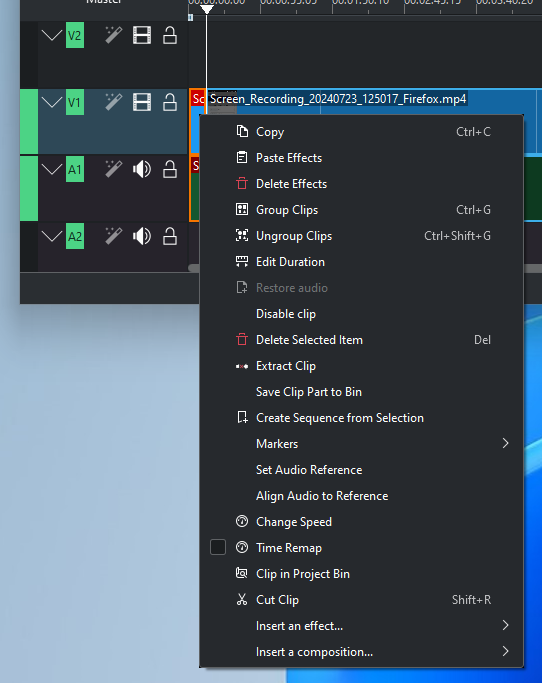Choose Copy from the context menu

pyautogui.click(x=362, y=132)
